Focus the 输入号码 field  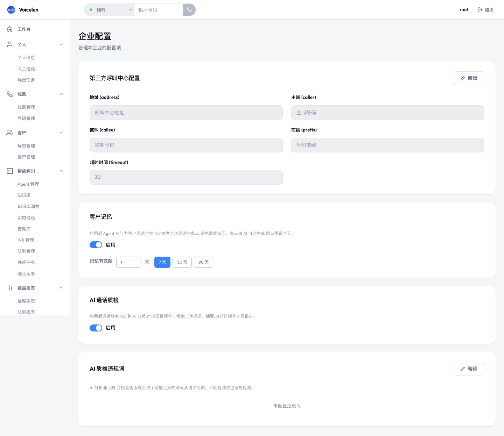tap(158, 10)
